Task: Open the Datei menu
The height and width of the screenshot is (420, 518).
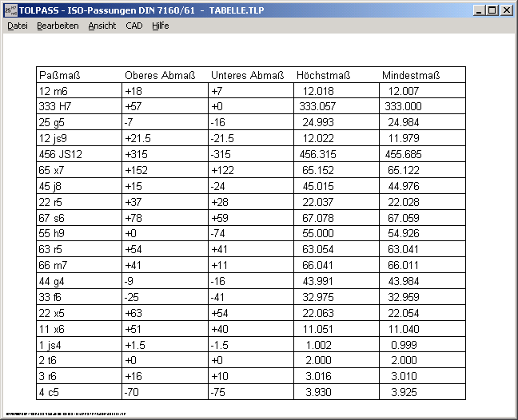Action: tap(18, 26)
